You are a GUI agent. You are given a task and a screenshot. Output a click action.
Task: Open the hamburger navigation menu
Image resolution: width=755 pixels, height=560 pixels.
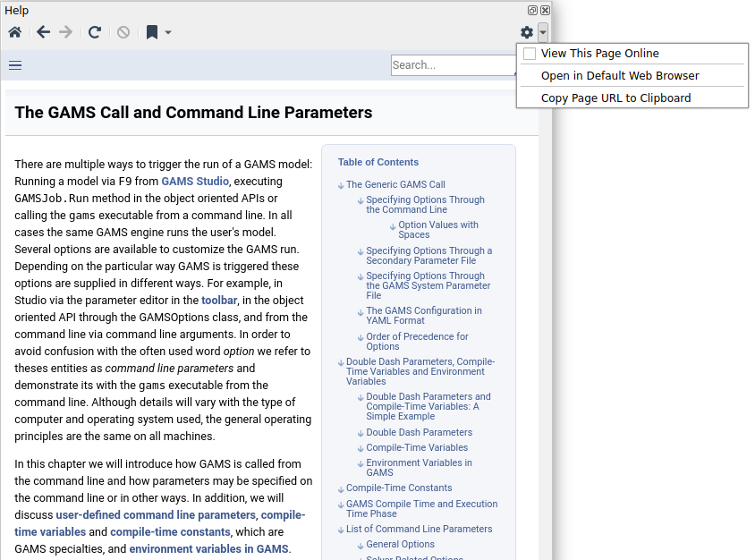pos(15,64)
